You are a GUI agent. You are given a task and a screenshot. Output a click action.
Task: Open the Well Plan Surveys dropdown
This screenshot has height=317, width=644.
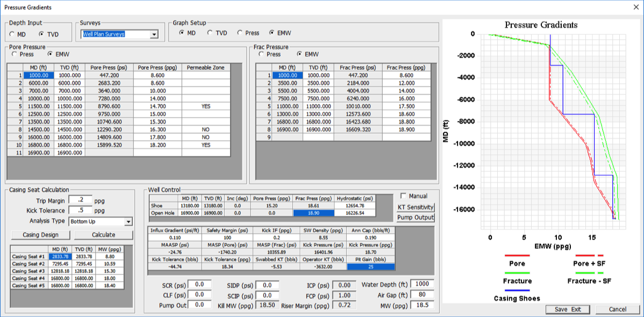pos(154,34)
